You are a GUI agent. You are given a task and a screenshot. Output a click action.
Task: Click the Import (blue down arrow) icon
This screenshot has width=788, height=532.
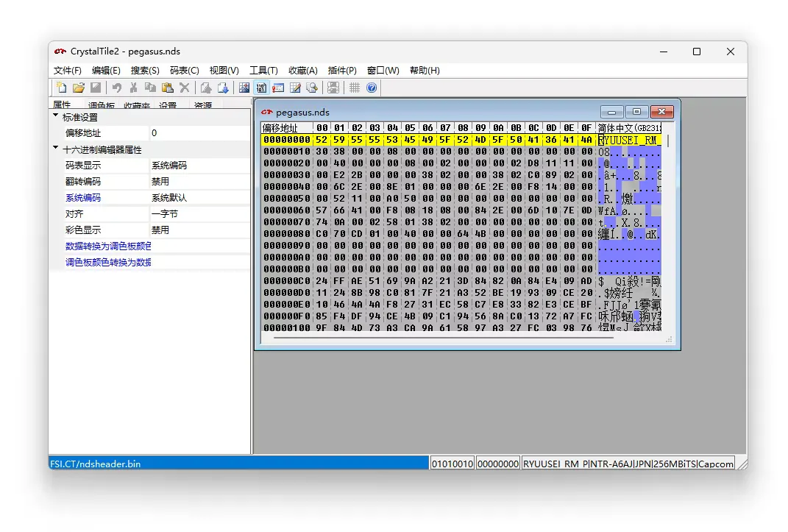pyautogui.click(x=222, y=88)
